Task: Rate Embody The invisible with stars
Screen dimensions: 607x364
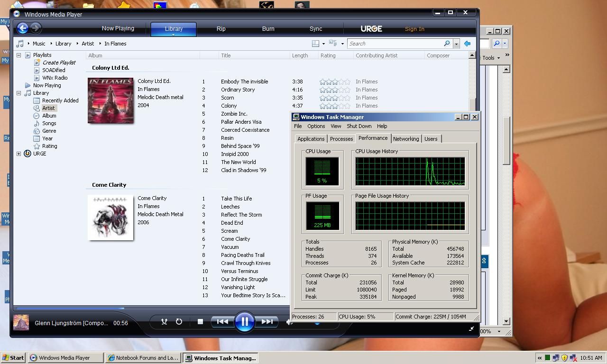Action: 335,82
